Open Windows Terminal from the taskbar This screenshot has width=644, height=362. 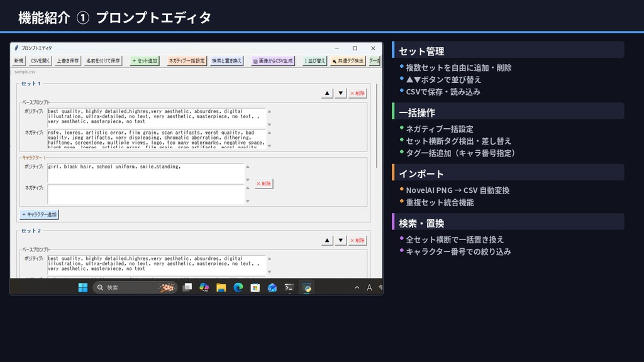[289, 287]
